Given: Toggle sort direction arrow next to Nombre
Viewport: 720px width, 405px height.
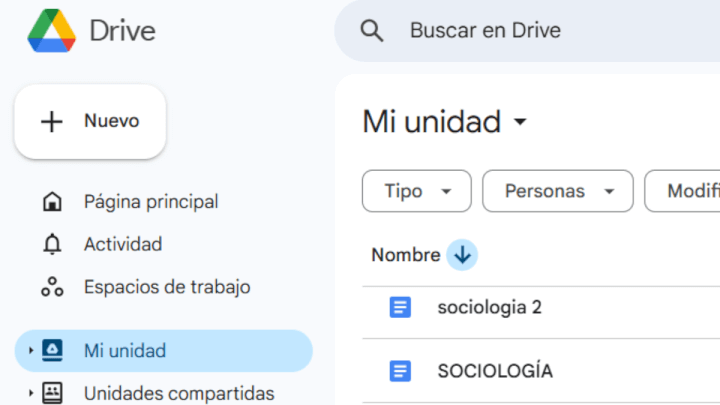Looking at the screenshot, I should [x=462, y=255].
